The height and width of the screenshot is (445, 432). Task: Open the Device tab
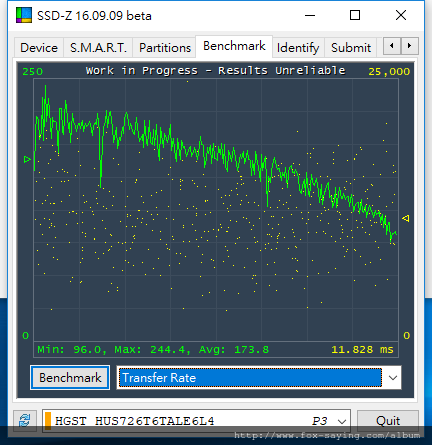tap(39, 48)
